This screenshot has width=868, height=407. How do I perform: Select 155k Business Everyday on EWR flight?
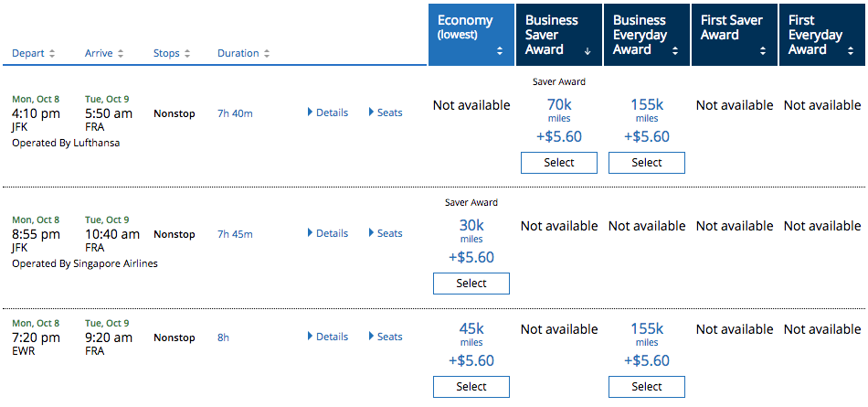pyautogui.click(x=647, y=387)
